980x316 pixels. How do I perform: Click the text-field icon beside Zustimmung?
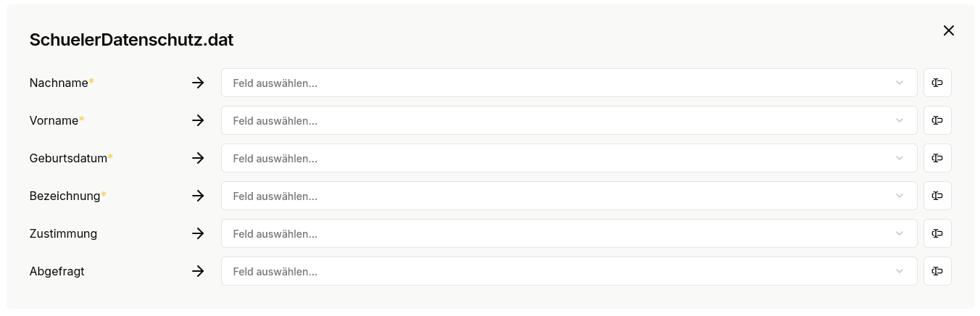click(937, 233)
